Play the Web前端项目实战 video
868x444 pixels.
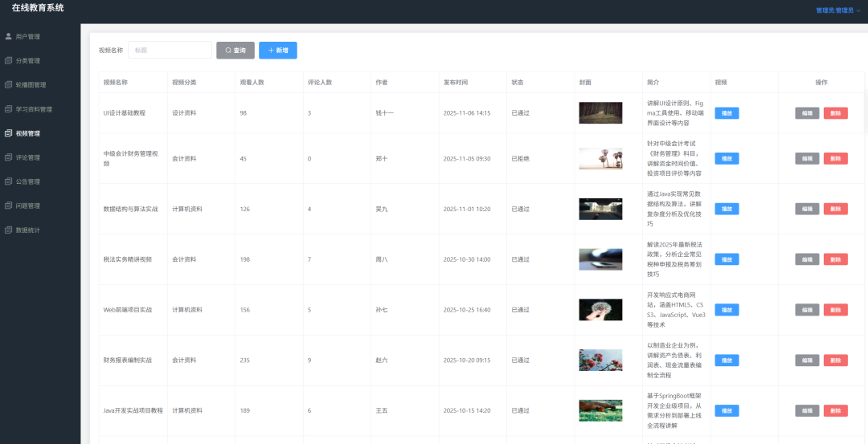coord(727,310)
